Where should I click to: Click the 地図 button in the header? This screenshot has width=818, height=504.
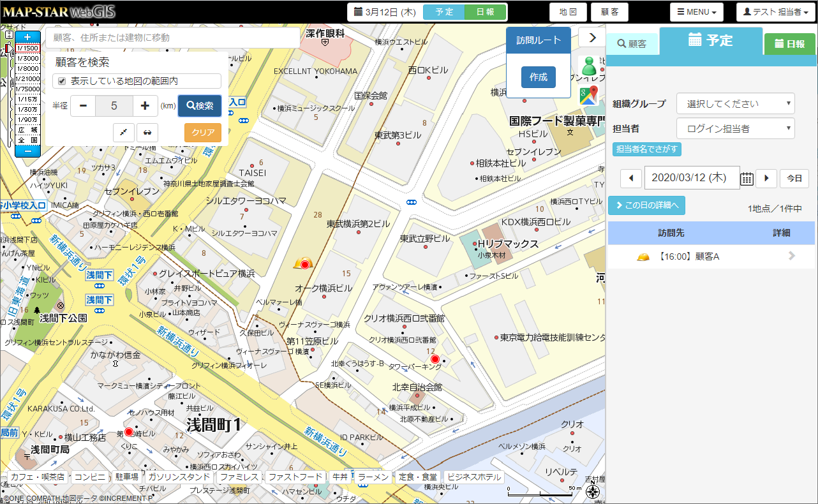click(x=568, y=12)
